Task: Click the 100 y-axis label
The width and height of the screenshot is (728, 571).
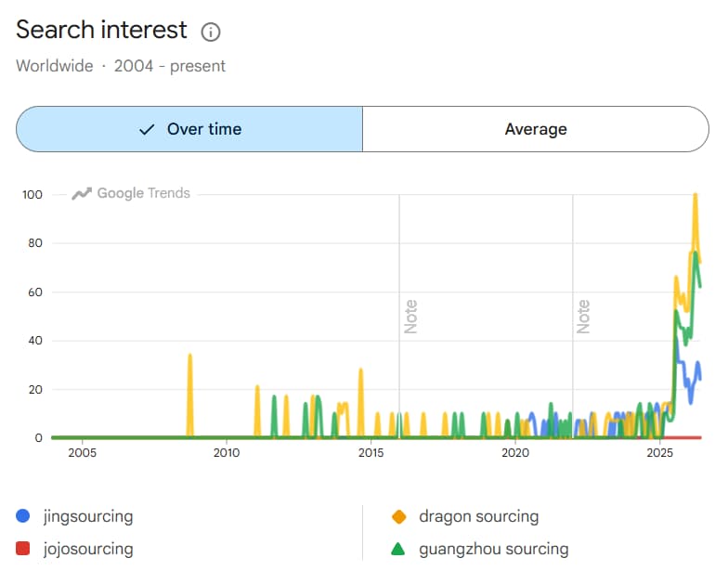Action: tap(32, 195)
